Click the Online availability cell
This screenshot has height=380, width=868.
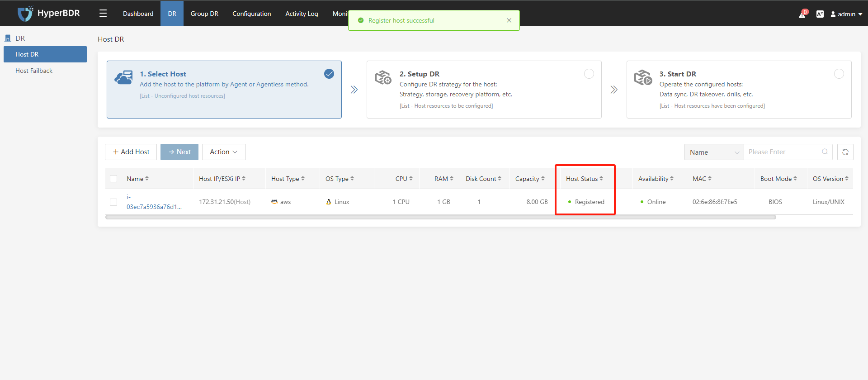pyautogui.click(x=653, y=202)
